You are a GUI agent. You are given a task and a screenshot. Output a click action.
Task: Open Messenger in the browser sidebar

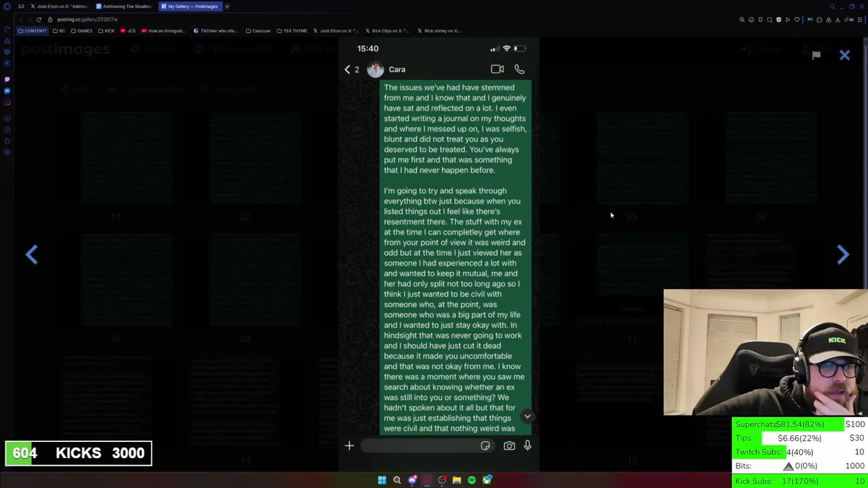[x=7, y=91]
